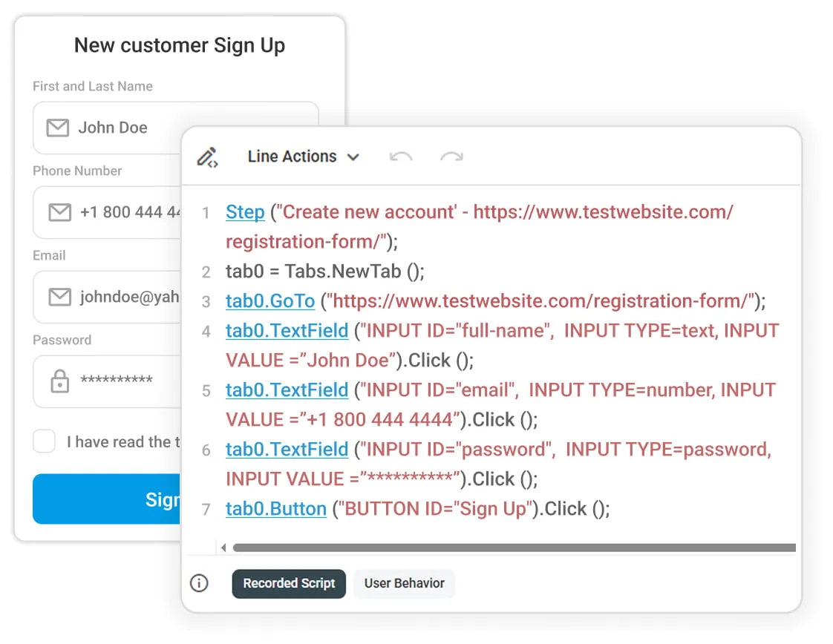
Task: Click the tab0.TextField link on line 4
Action: point(287,331)
